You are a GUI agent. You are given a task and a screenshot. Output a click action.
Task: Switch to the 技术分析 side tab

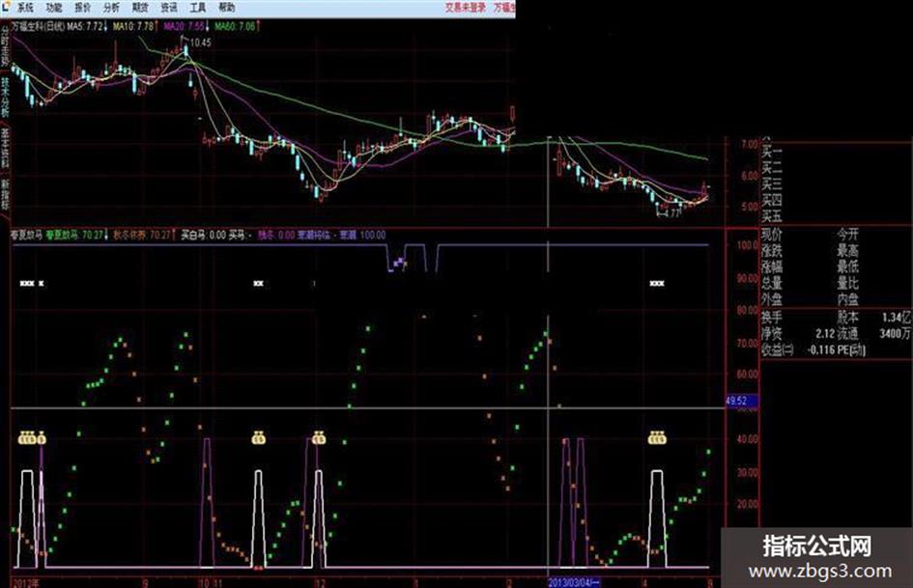coord(5,98)
